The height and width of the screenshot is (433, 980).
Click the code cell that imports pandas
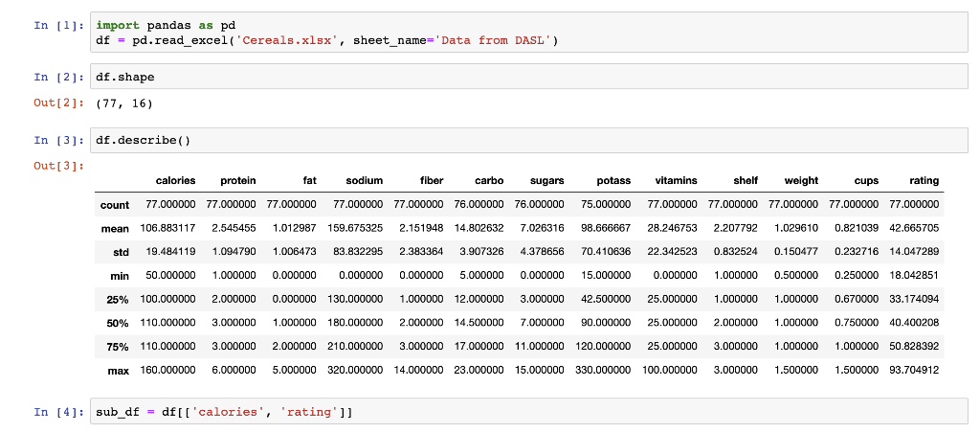click(528, 34)
